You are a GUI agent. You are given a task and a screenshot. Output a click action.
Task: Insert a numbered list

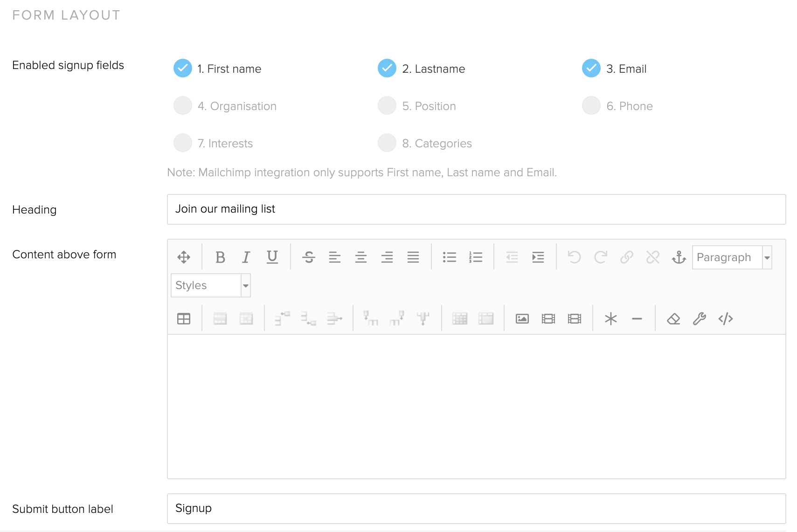pyautogui.click(x=475, y=257)
